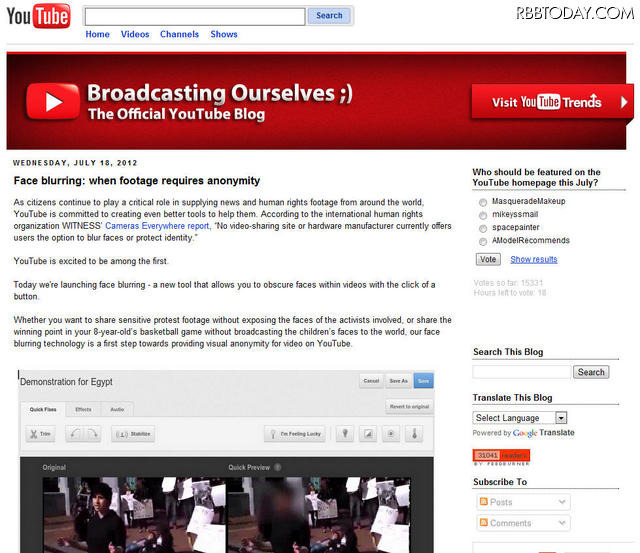This screenshot has width=640, height=553.
Task: Open the Select Language translate dropdown
Action: (x=520, y=418)
